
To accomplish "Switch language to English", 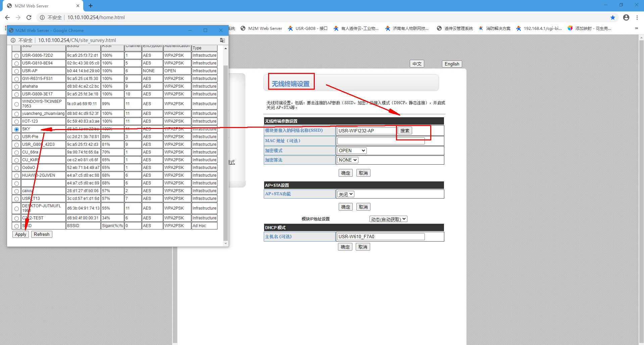I will (x=452, y=64).
